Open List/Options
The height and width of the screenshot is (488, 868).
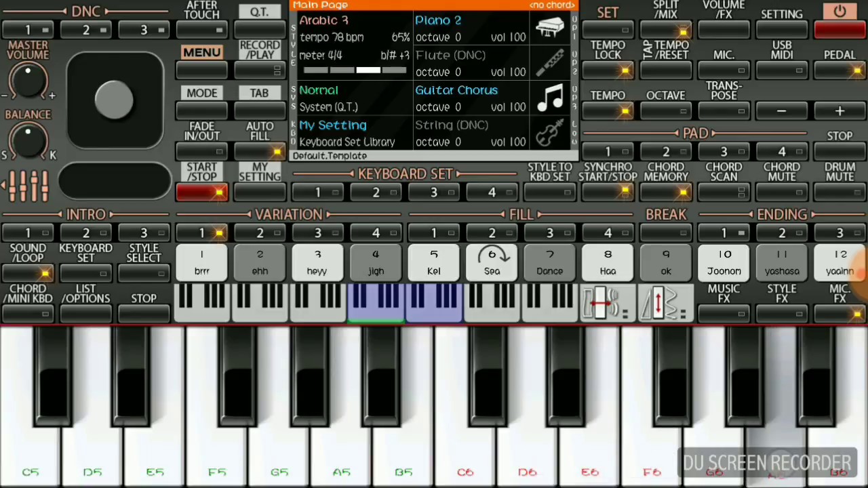85,314
